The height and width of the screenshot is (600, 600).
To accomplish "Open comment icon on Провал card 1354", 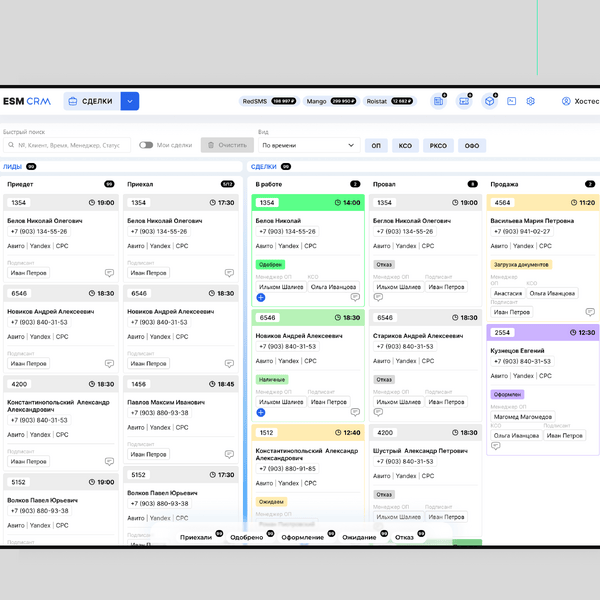I will (x=378, y=297).
